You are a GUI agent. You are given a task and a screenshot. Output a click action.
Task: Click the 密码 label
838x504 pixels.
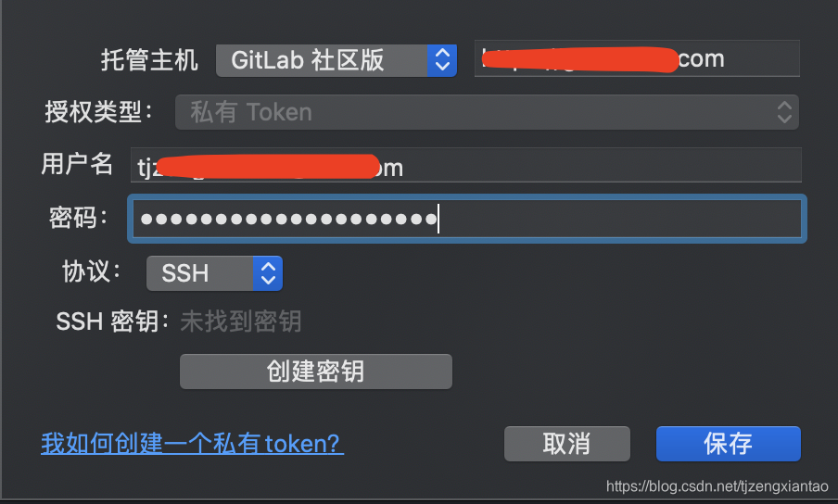pos(79,218)
